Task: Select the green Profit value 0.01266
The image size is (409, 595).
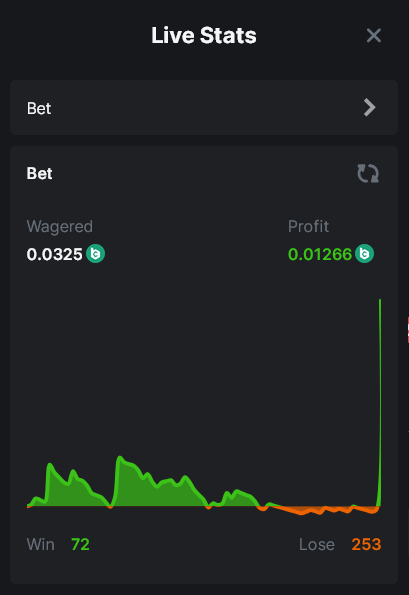Action: click(x=320, y=254)
